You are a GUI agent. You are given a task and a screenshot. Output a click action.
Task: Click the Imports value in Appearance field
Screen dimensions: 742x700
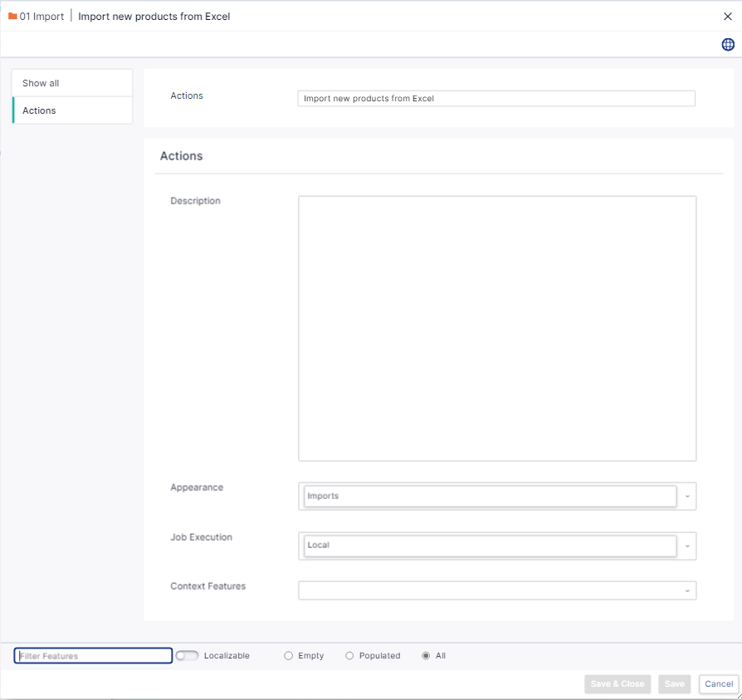pos(323,496)
